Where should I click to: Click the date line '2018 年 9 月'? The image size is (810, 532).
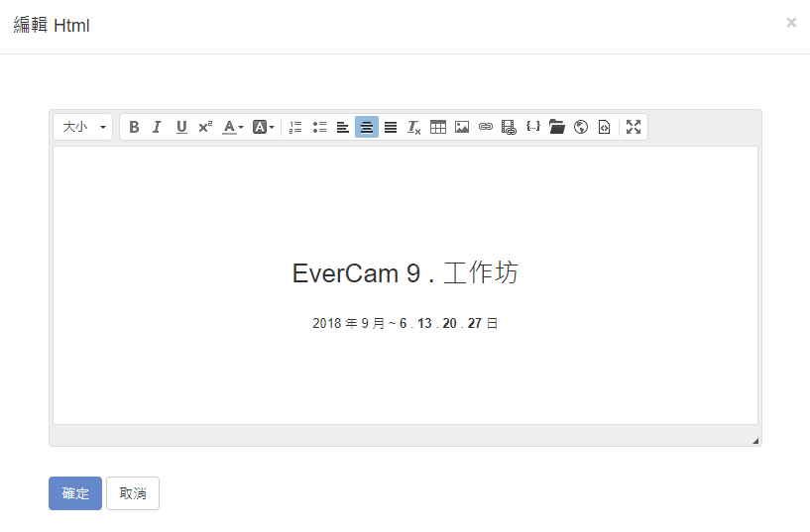coord(349,324)
